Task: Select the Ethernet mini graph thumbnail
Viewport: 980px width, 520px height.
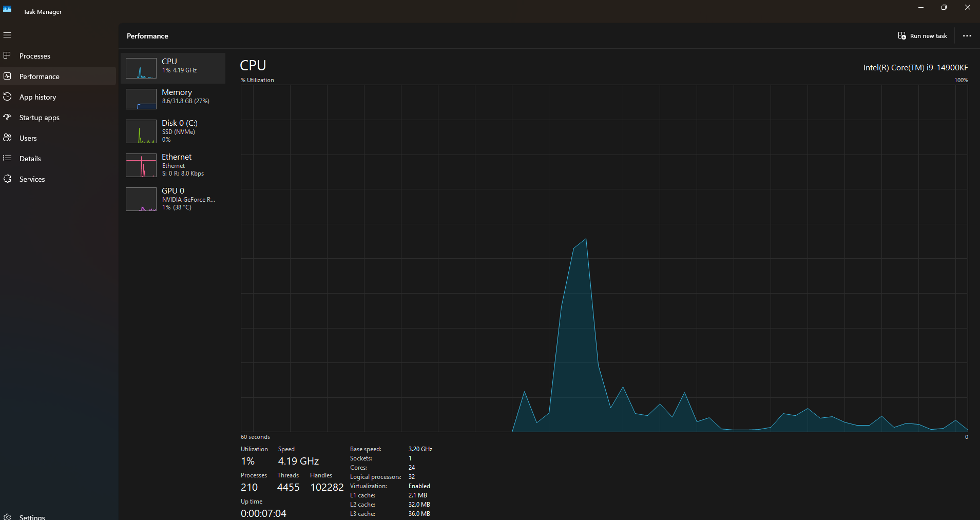Action: [141, 165]
